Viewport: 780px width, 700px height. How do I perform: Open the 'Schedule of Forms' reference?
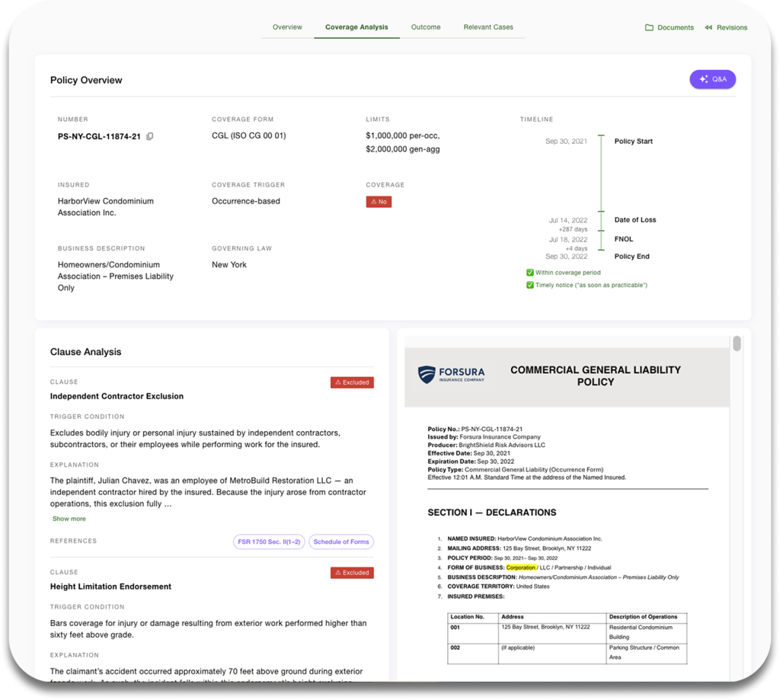[341, 542]
